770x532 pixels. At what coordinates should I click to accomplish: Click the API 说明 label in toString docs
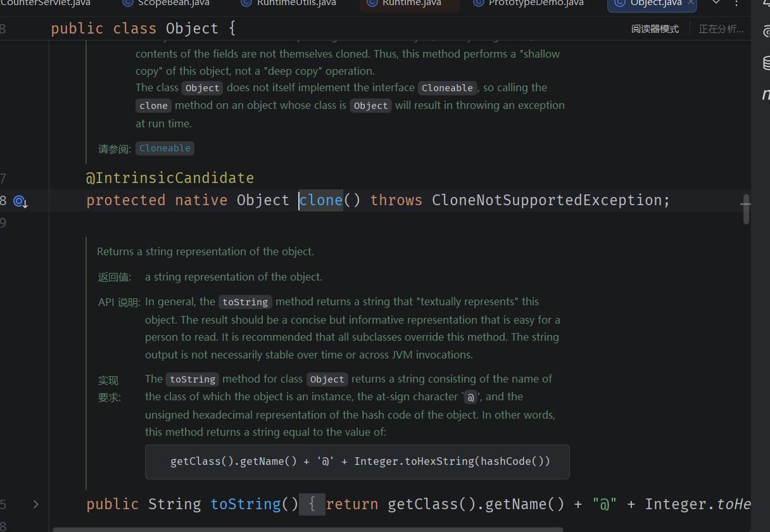coord(119,302)
